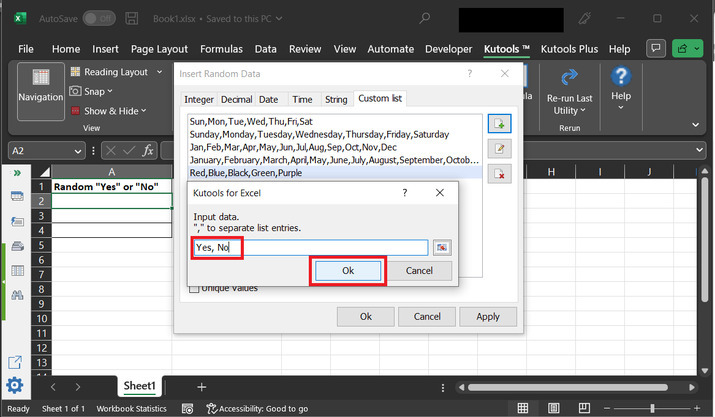The width and height of the screenshot is (715, 417).
Task: Toggle the AutoSave switch
Action: pyautogui.click(x=98, y=18)
